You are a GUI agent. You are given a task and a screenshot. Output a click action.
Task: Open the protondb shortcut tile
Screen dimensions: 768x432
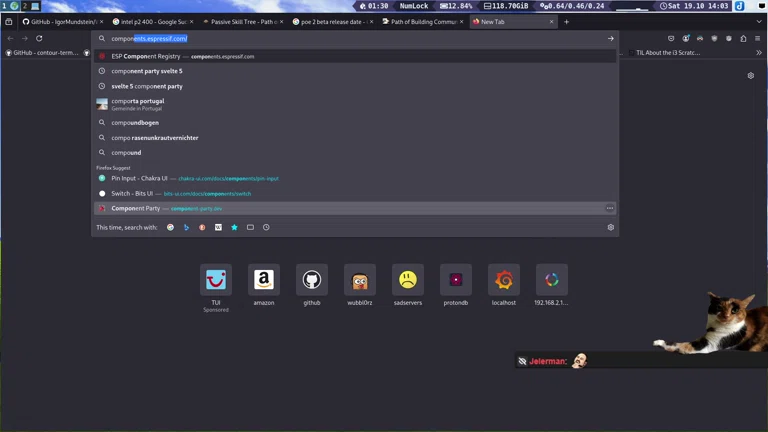coord(456,280)
